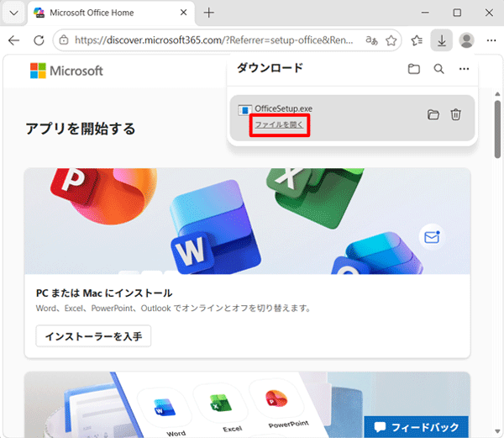The width and height of the screenshot is (504, 438).
Task: Delete the OfficeSetup.exe download entry
Action: coord(456,114)
